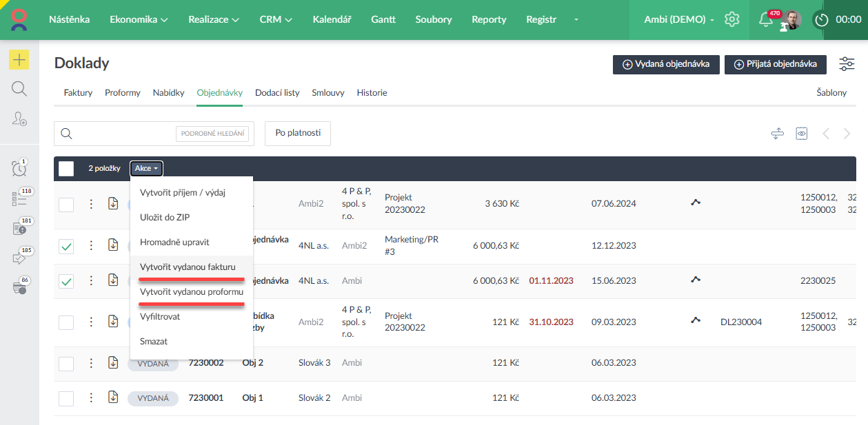The height and width of the screenshot is (425, 868).
Task: Click into the search input field
Action: (124, 134)
